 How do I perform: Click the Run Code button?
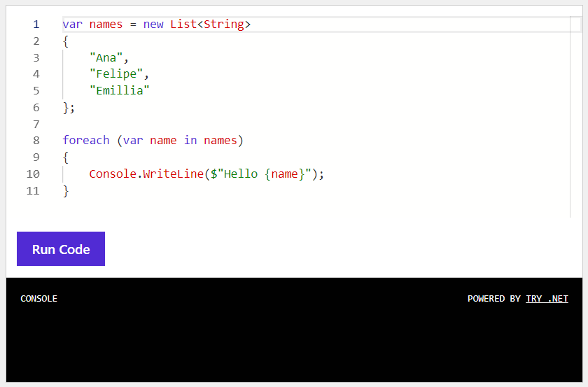61,248
